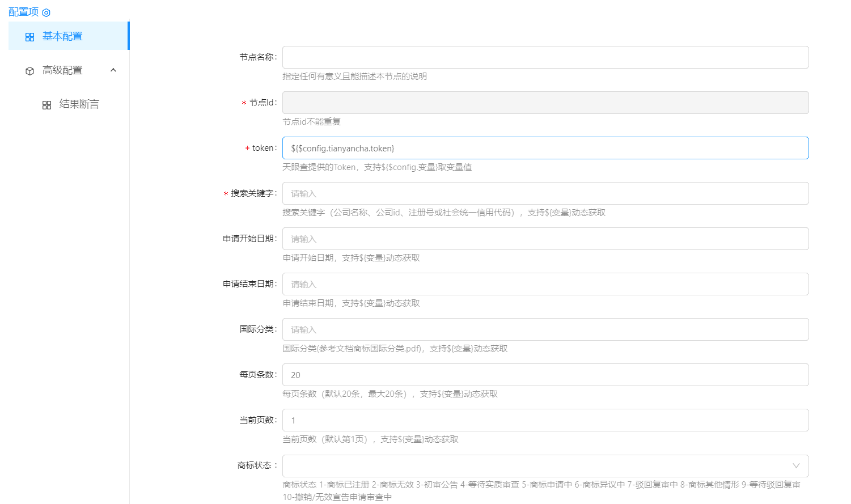Click the 高级配置 menu label

[62, 70]
